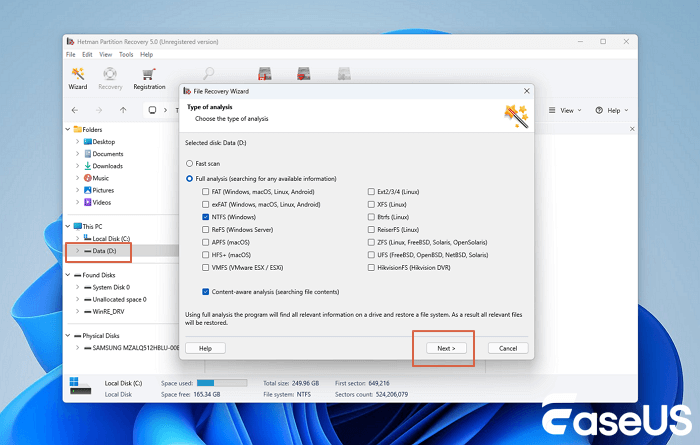
Task: Tick ReiserFS (Linux) checkbox
Action: [371, 229]
